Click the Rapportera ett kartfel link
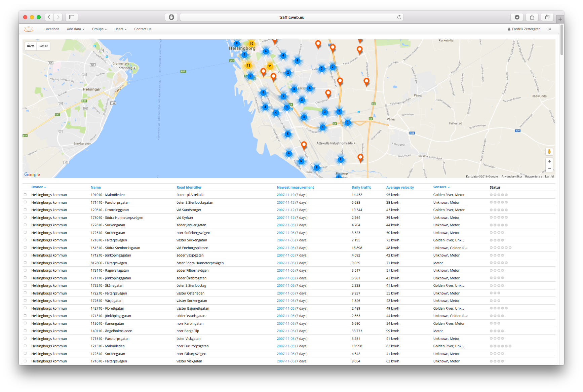 (x=539, y=176)
